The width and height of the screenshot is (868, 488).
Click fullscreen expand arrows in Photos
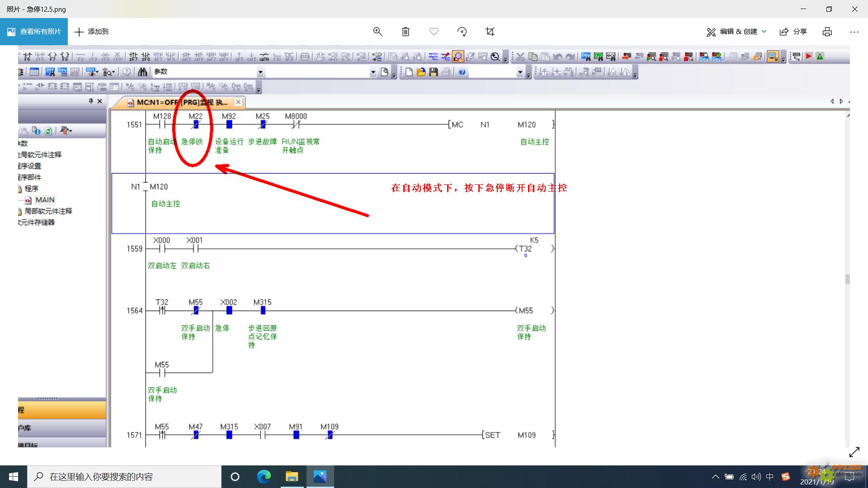pyautogui.click(x=854, y=452)
